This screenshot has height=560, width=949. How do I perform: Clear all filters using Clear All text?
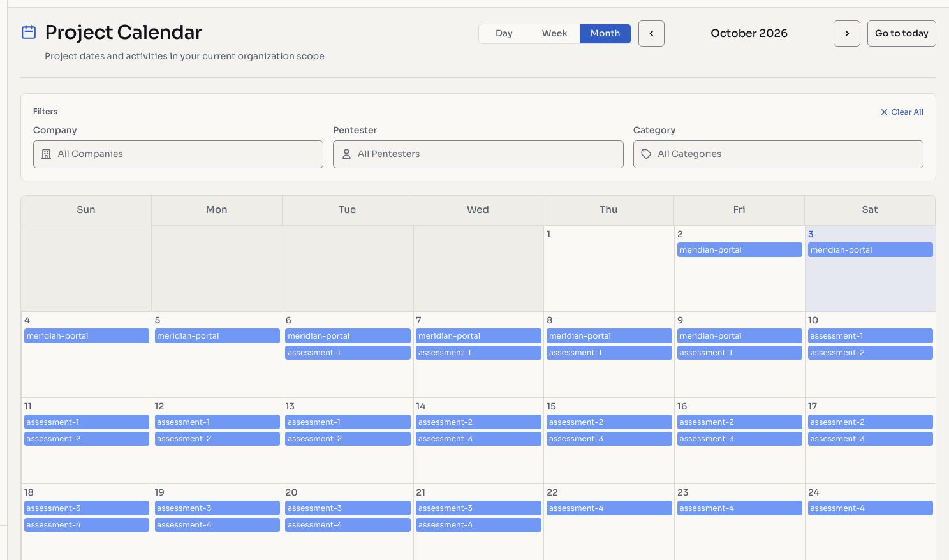[x=907, y=112]
